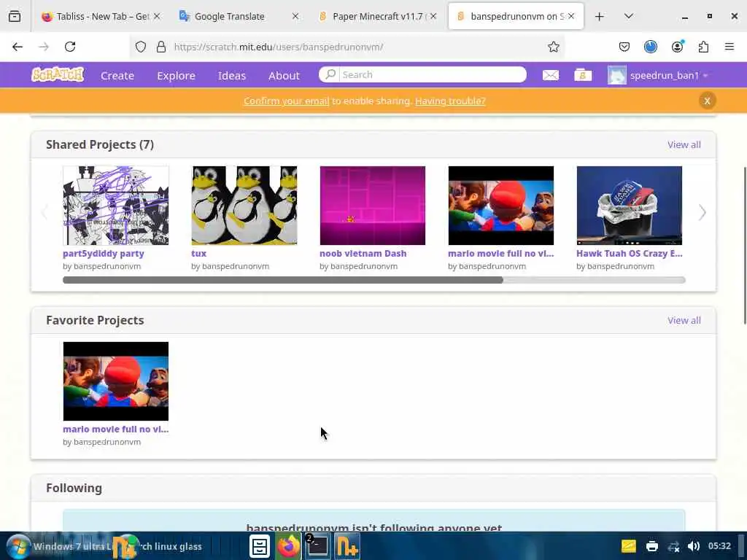Reload the current page

pos(70,47)
